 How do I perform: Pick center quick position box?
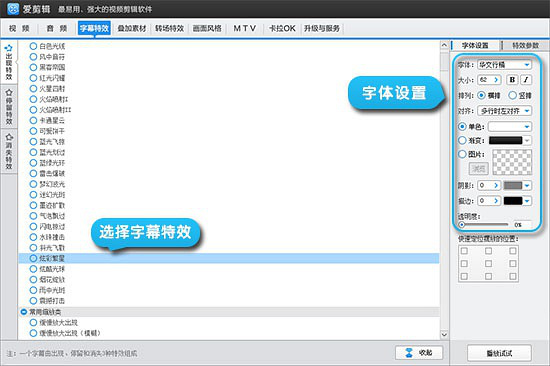click(x=488, y=264)
